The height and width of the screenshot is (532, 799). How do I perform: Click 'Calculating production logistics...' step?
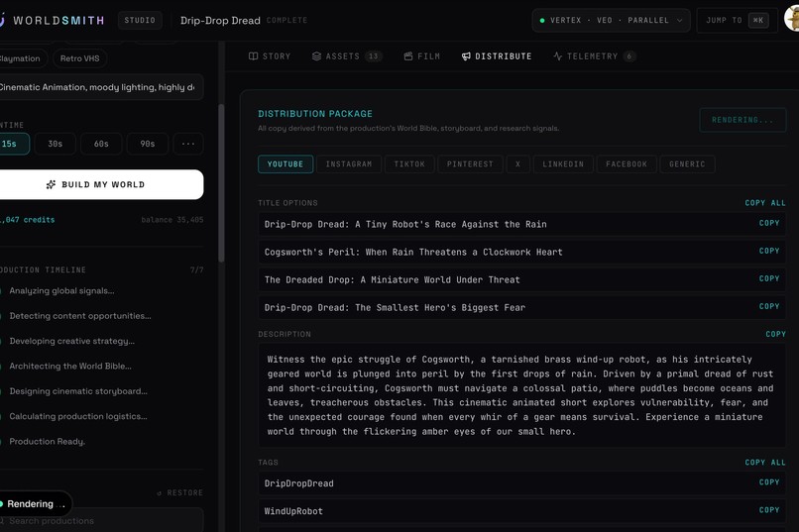tap(78, 416)
